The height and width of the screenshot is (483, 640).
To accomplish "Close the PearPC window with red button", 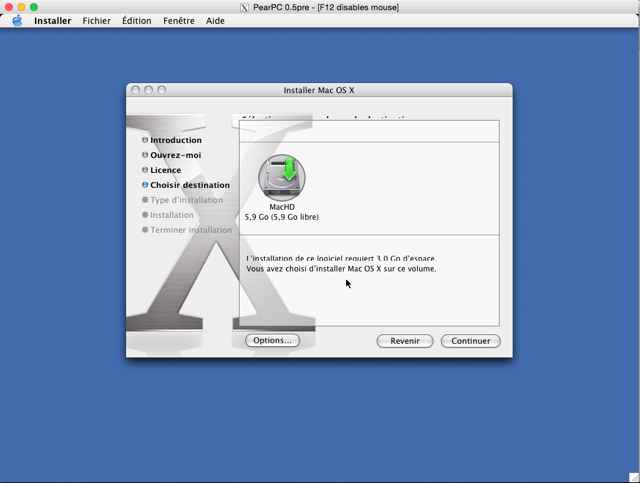I will point(9,7).
